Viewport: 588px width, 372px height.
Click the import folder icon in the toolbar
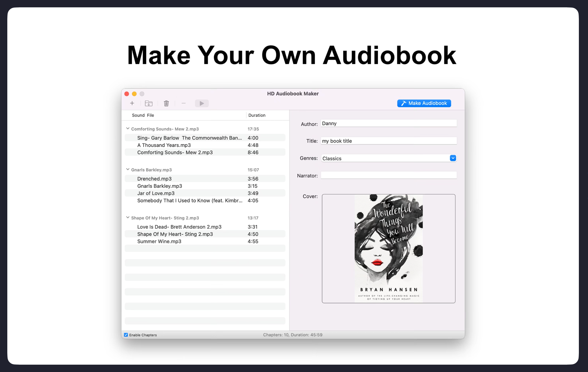click(149, 103)
